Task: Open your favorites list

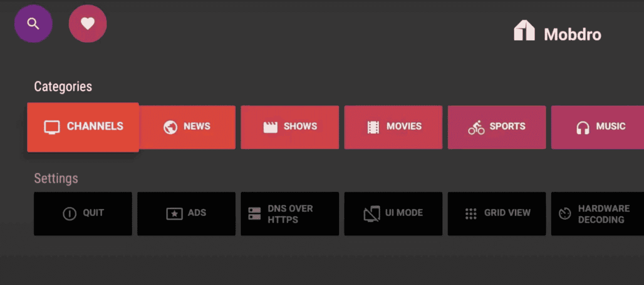Action: coord(87,24)
